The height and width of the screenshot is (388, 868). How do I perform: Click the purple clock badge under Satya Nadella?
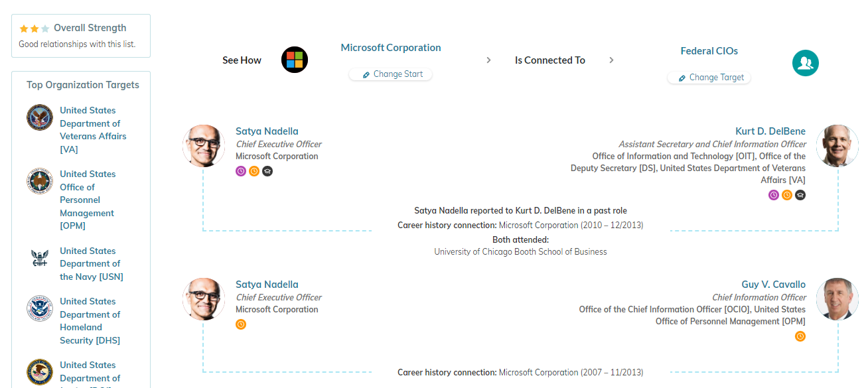click(240, 170)
